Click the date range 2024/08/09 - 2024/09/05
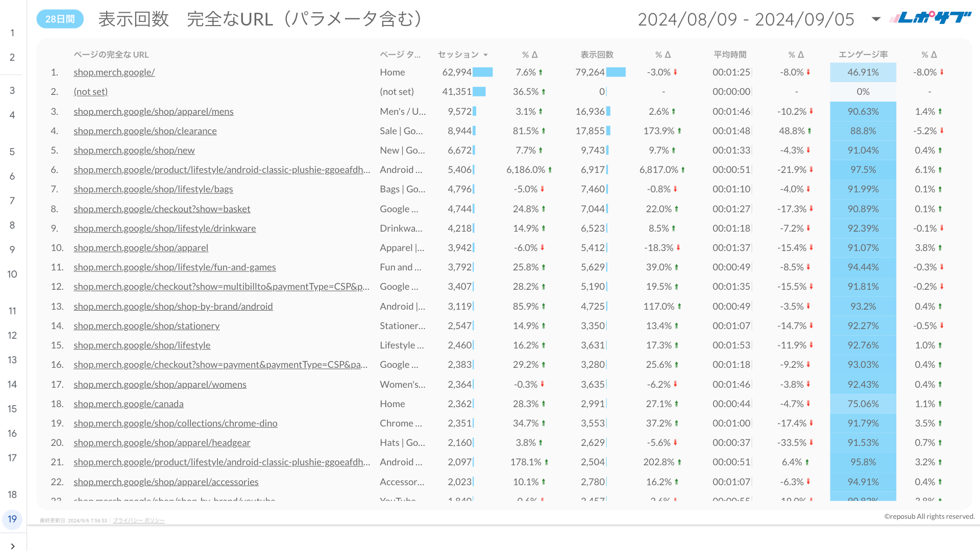 (x=746, y=19)
